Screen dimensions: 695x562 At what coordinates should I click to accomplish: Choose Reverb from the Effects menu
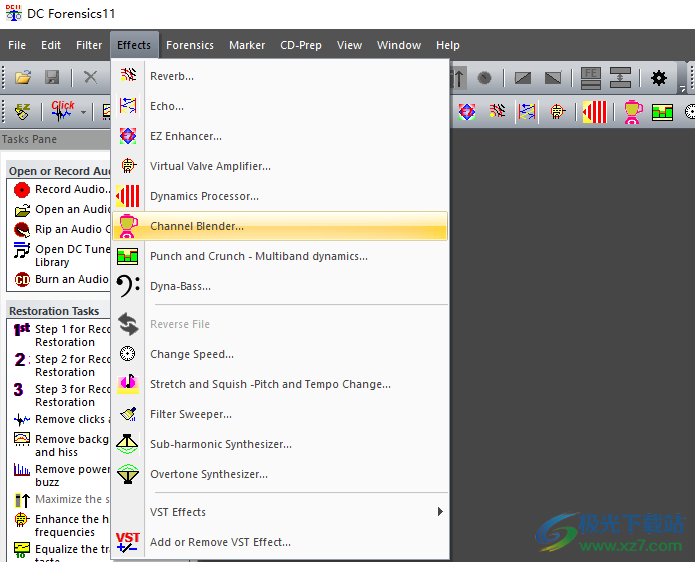pos(171,76)
